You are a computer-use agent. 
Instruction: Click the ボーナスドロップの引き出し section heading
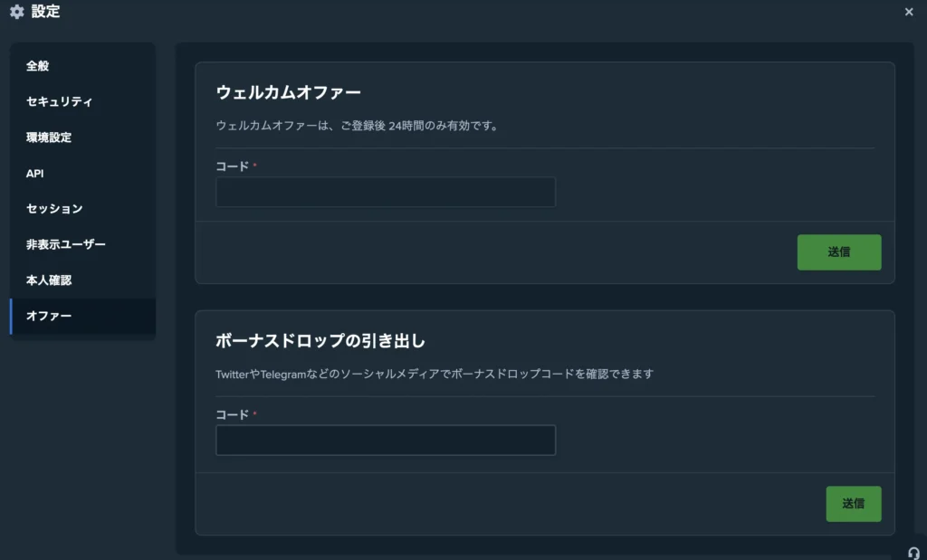[320, 341]
